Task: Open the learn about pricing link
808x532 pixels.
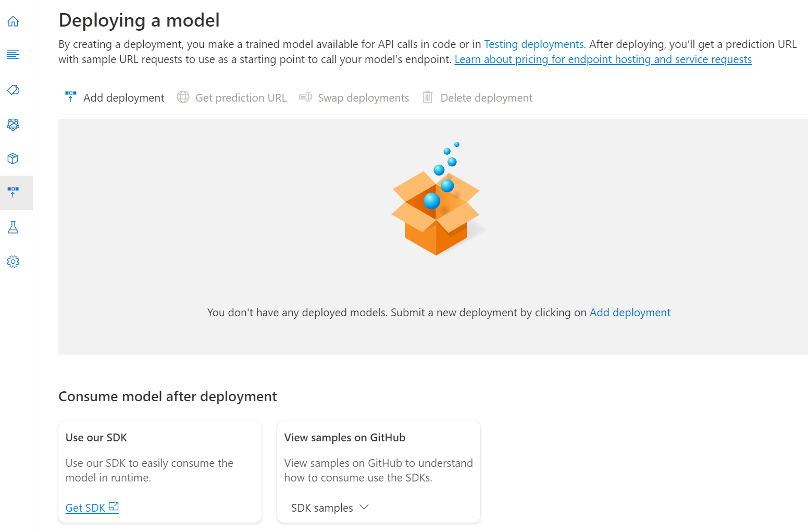Action: (x=603, y=59)
